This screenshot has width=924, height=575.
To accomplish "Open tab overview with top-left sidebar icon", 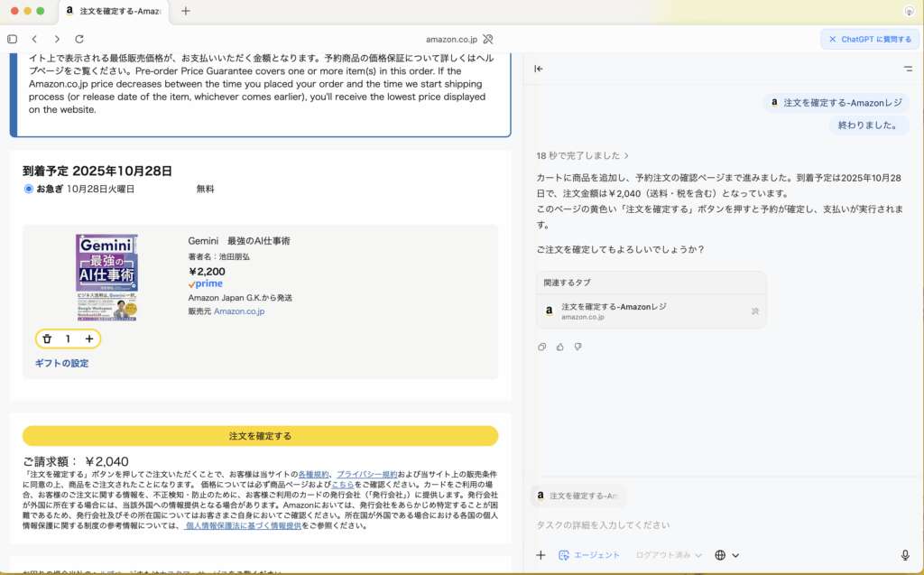I will 11,39.
